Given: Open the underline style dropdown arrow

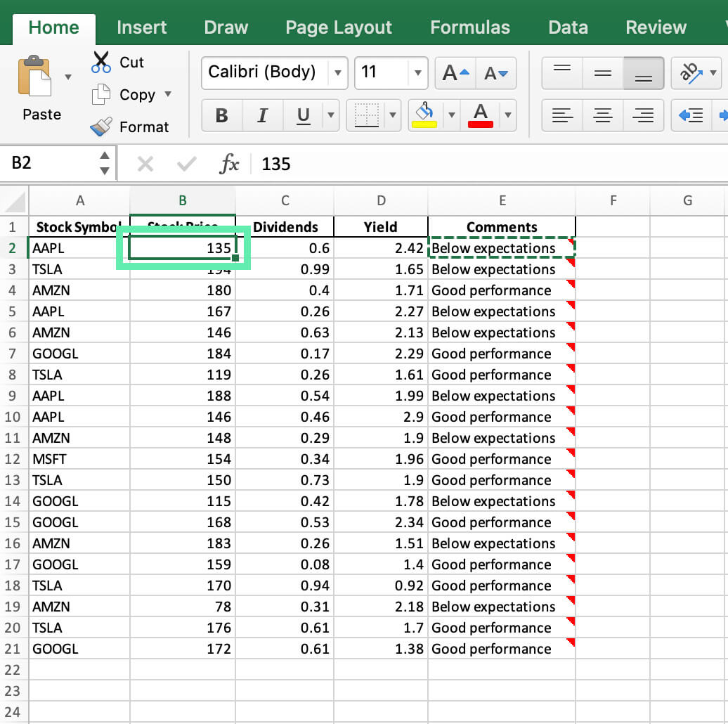Looking at the screenshot, I should pyautogui.click(x=331, y=115).
